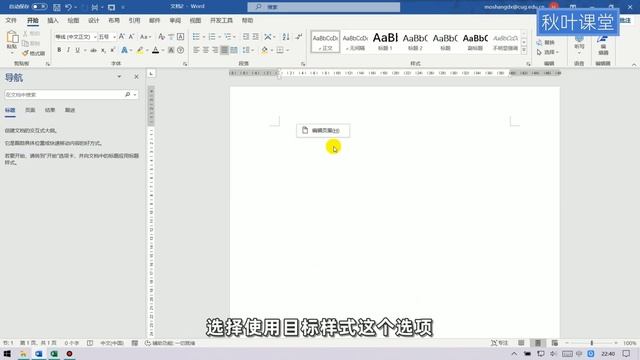Click the Undo icon
The width and height of the screenshot is (640, 360).
68,7
